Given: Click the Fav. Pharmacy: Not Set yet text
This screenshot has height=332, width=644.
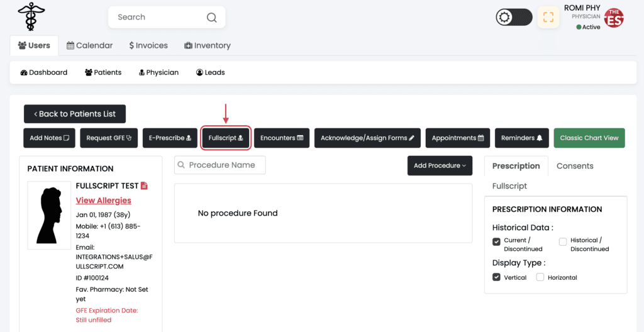Looking at the screenshot, I should [112, 294].
